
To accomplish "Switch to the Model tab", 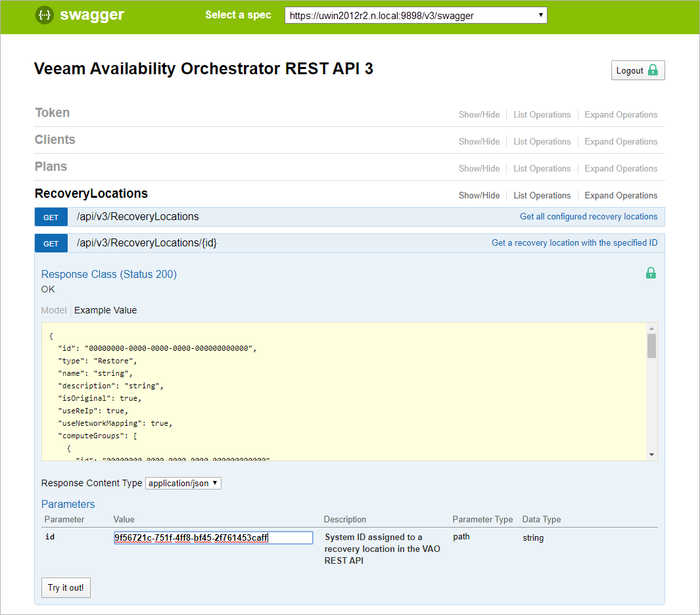I will [54, 310].
